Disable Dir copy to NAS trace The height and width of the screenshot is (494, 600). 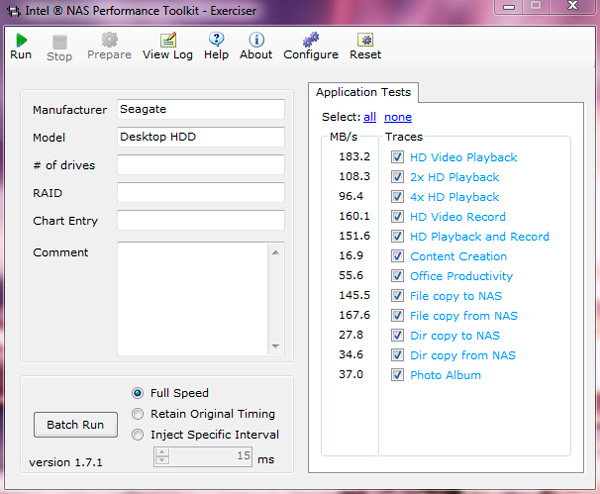(x=397, y=336)
